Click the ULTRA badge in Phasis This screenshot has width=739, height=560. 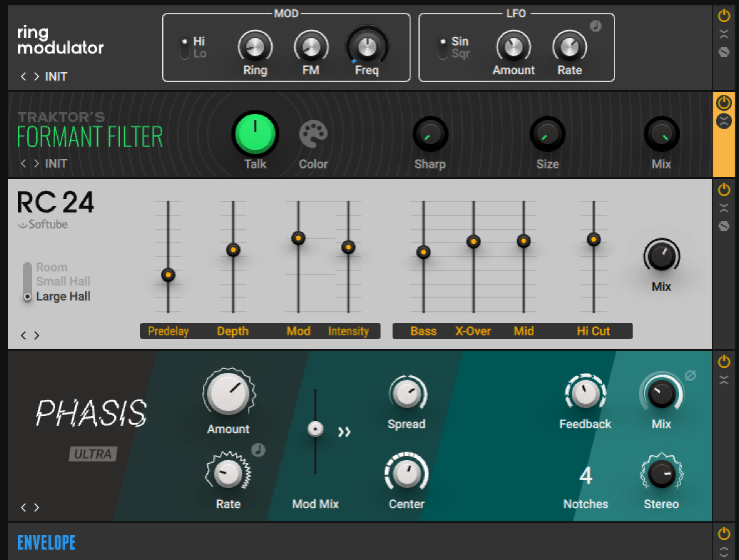pyautogui.click(x=92, y=454)
